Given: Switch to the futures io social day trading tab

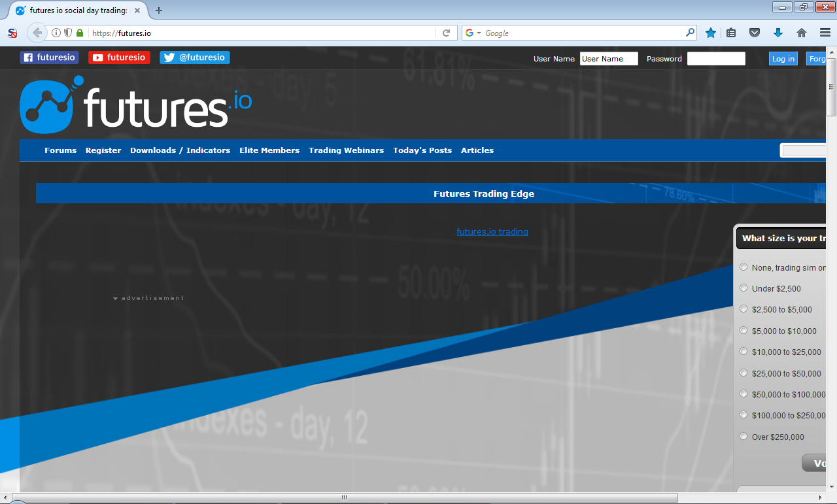Looking at the screenshot, I should 77,10.
